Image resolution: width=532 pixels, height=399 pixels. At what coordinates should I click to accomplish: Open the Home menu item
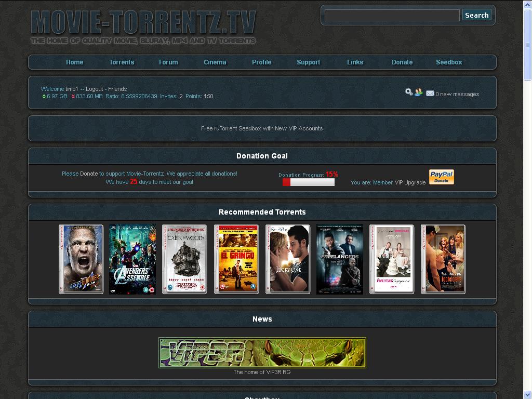tap(75, 62)
